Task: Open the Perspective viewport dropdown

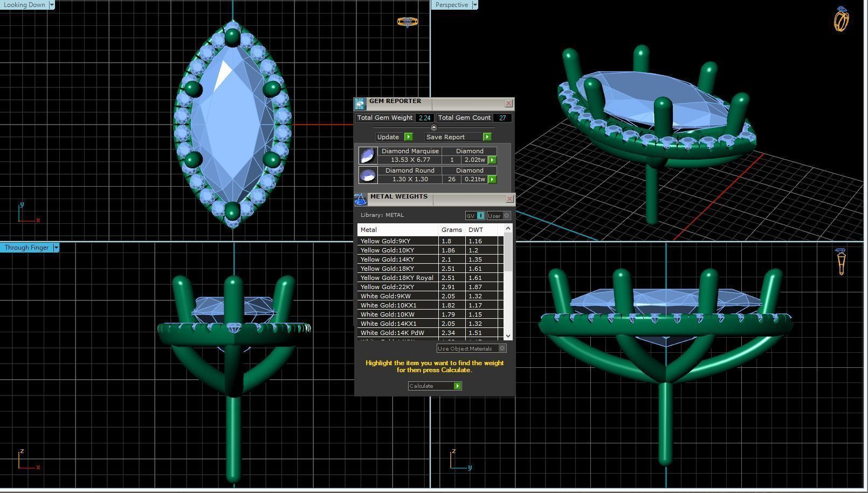Action: point(475,5)
